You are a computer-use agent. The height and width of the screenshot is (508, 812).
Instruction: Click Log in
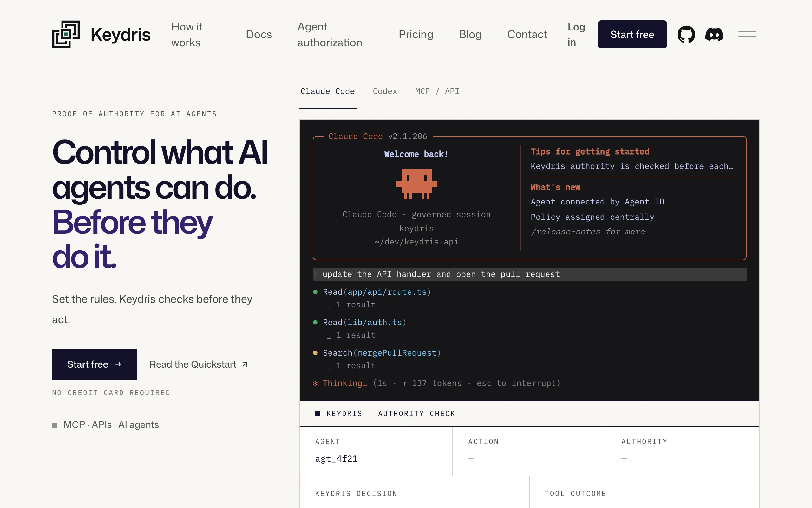coord(576,35)
